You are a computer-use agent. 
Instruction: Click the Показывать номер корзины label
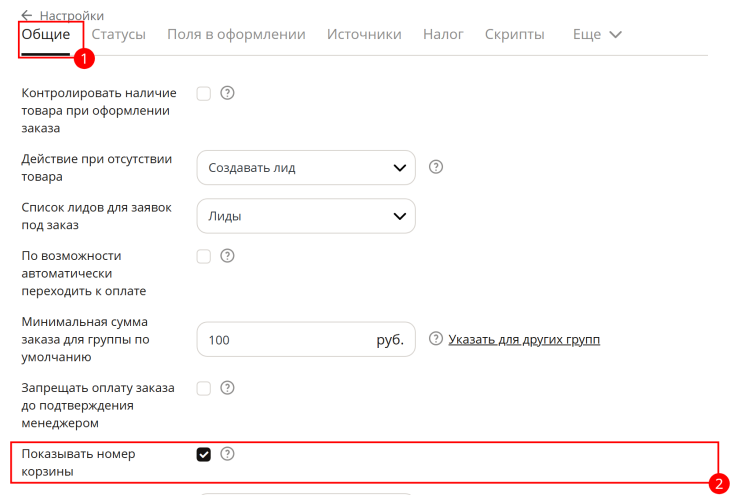(x=78, y=462)
